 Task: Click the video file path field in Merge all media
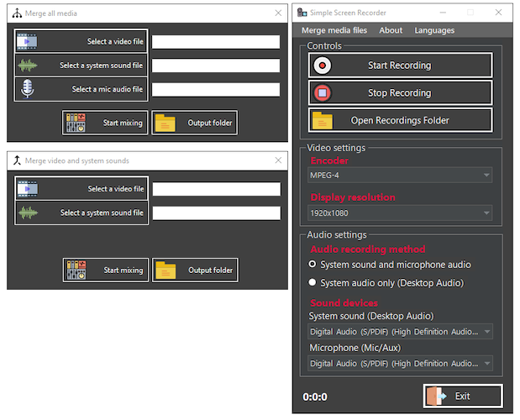point(216,42)
